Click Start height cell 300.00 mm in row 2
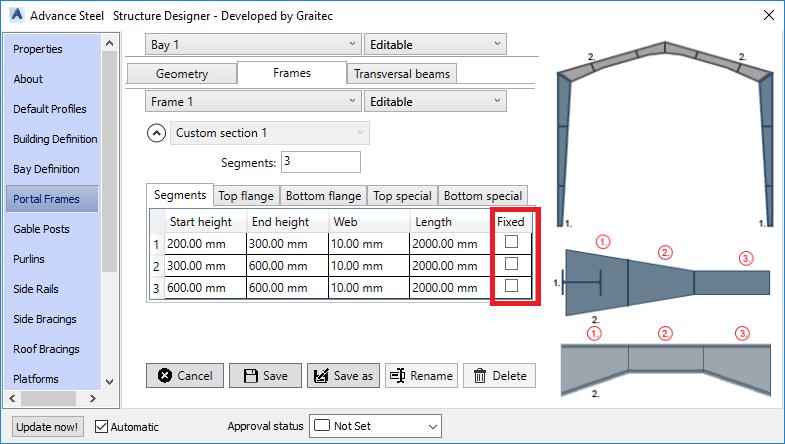This screenshot has width=785, height=444. [x=206, y=266]
